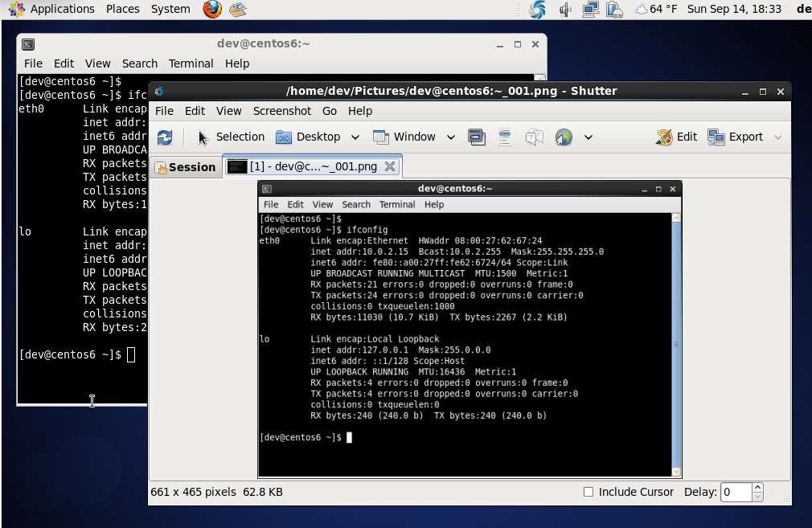Decrease the Delay value with down arrow
Viewport: 812px width, 528px height.
tap(757, 497)
